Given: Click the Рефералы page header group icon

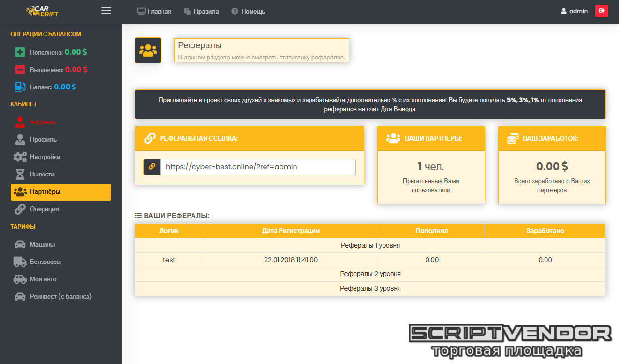Looking at the screenshot, I should [147, 50].
